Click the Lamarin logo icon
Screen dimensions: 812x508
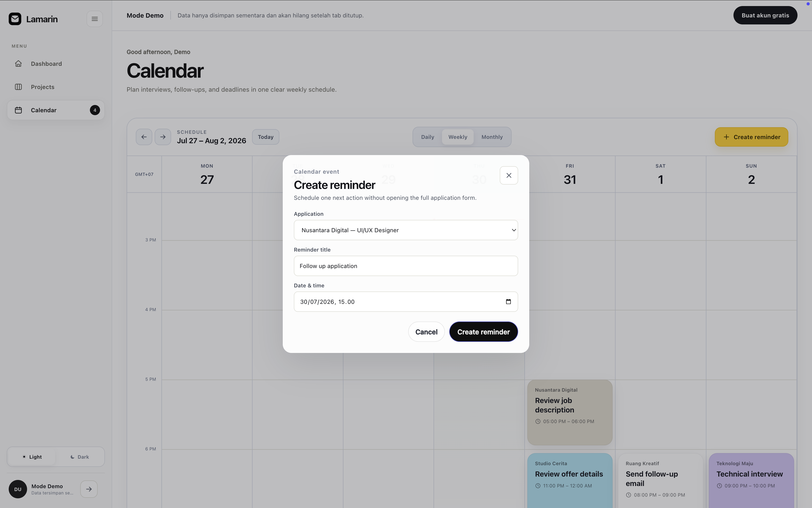click(x=15, y=19)
